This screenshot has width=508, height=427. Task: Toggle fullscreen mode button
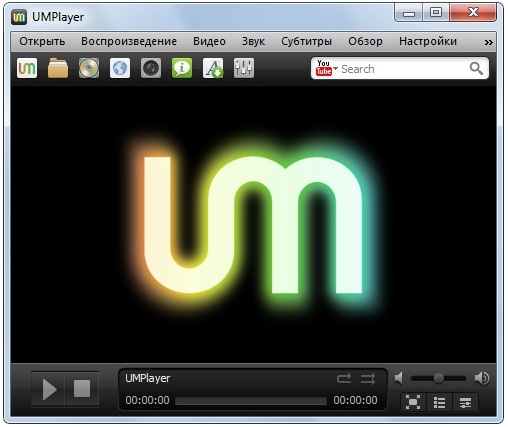point(413,402)
